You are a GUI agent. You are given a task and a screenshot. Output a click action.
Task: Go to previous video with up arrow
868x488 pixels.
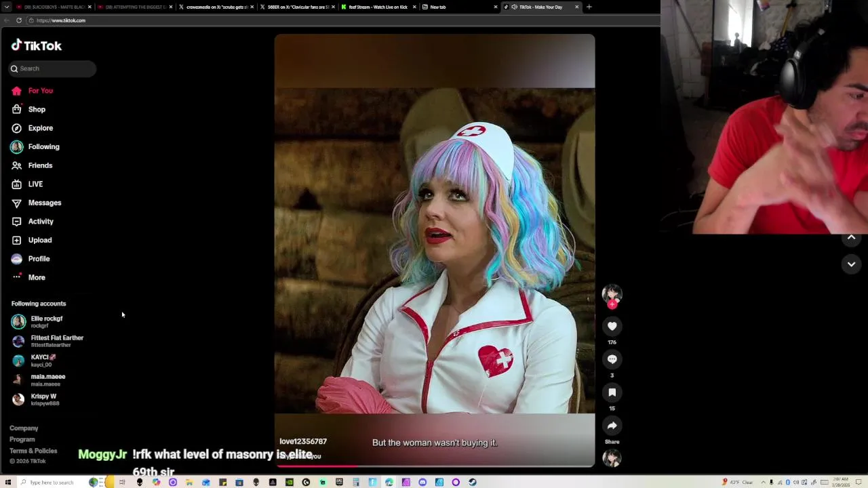[x=851, y=237]
